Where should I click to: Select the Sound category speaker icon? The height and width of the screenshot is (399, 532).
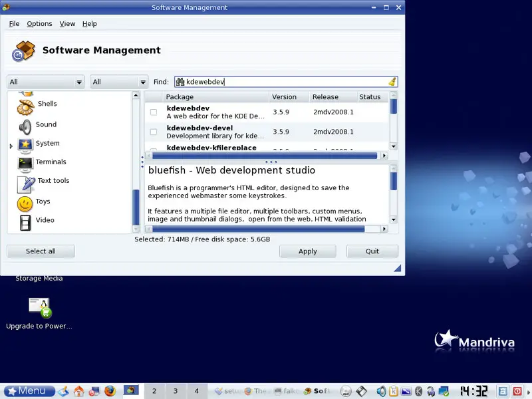tap(25, 127)
